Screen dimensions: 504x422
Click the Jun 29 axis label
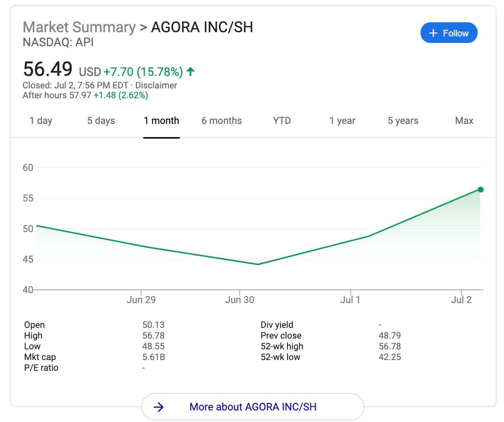click(x=141, y=300)
